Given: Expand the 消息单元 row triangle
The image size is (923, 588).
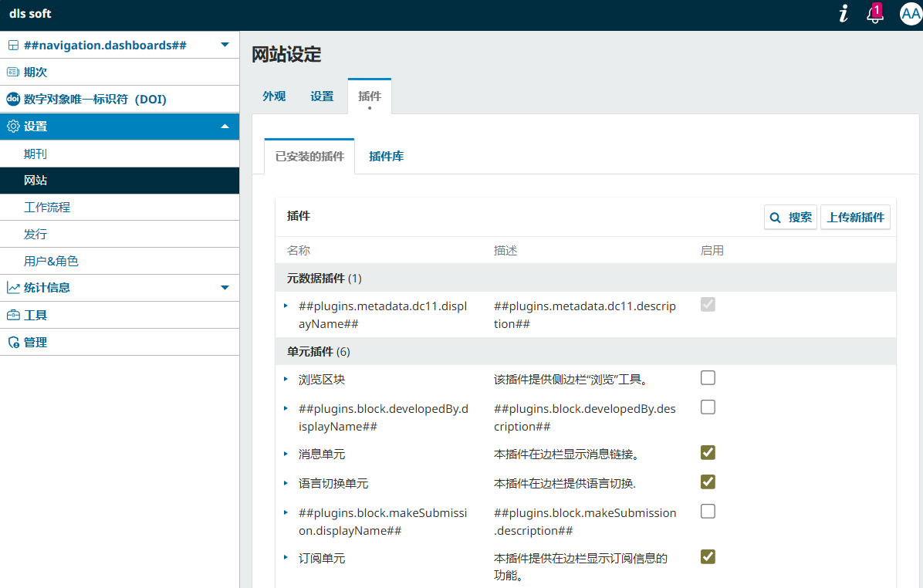Looking at the screenshot, I should pyautogui.click(x=286, y=454).
